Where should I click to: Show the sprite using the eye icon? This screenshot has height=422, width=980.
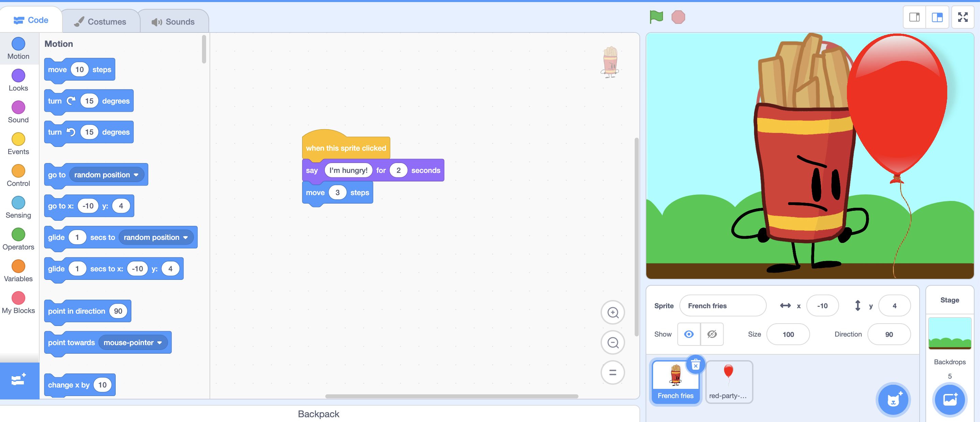point(689,334)
